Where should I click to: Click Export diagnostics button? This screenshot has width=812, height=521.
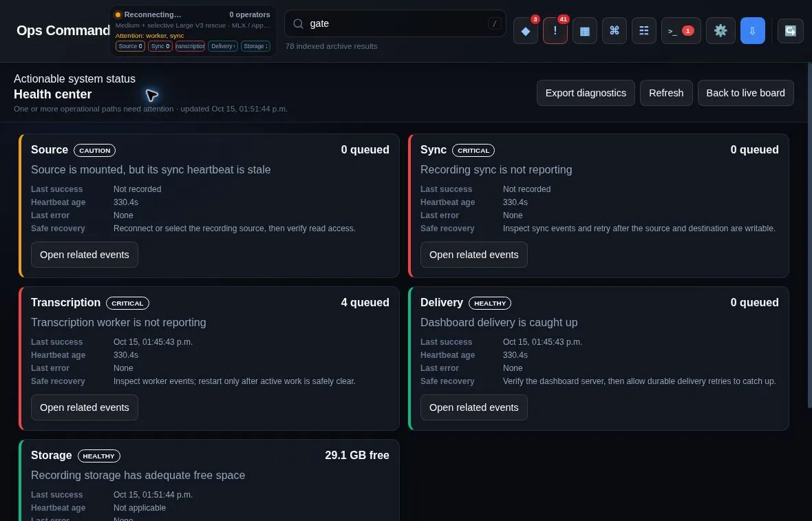click(586, 93)
